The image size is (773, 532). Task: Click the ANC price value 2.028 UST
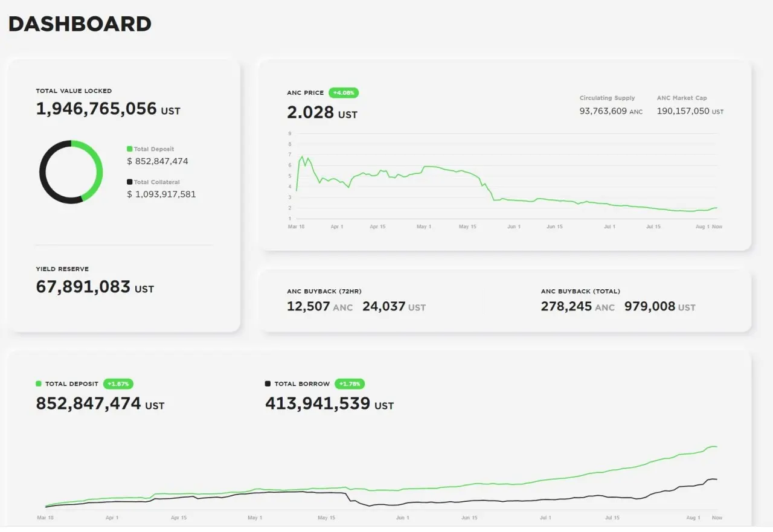(x=322, y=113)
